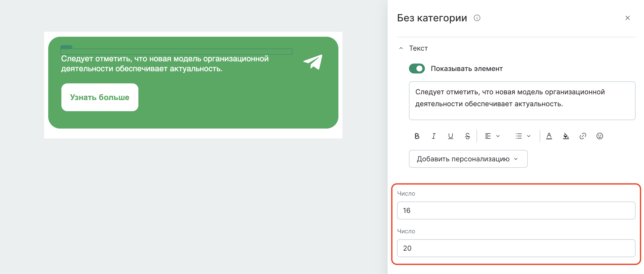Toggle the 'Показывать элемент' switch
Screen dimensions: 644x274
click(x=417, y=68)
